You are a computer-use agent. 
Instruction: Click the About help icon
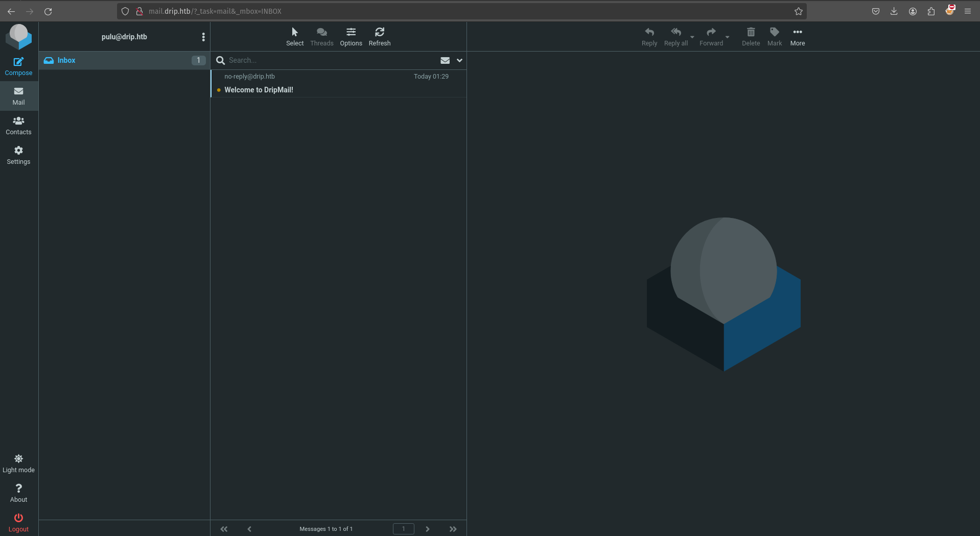(18, 493)
